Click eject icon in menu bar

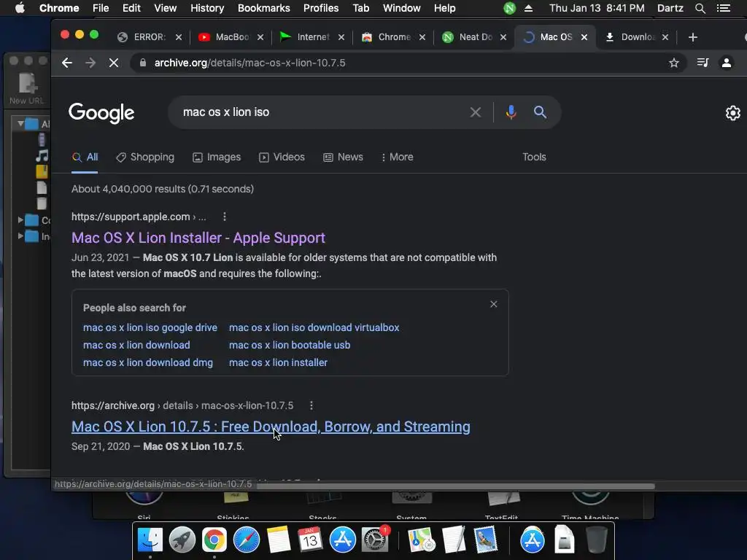point(528,8)
